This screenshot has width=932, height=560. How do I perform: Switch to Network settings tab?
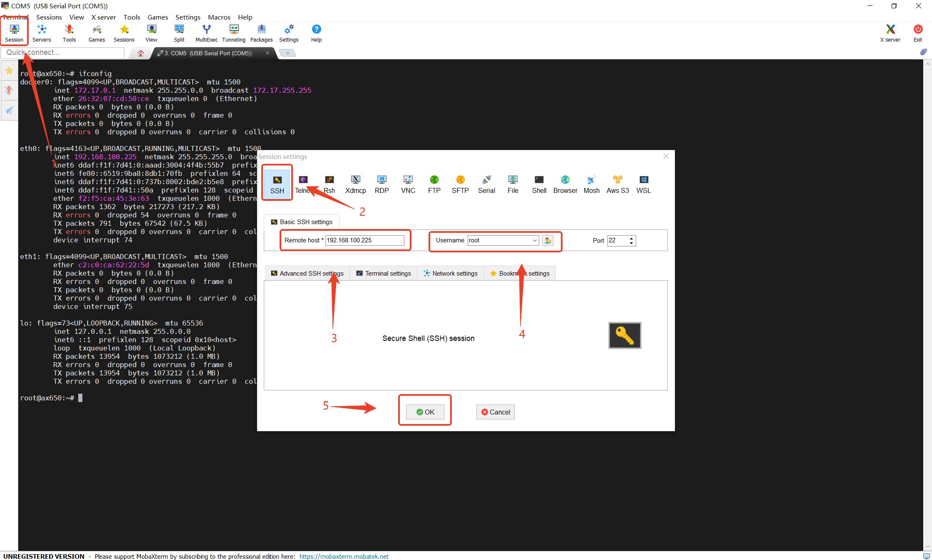450,273
